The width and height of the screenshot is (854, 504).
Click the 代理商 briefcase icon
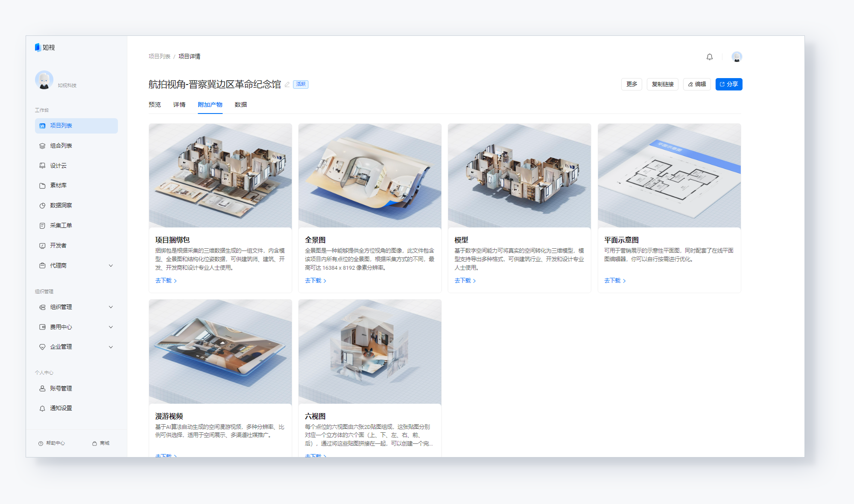point(42,265)
